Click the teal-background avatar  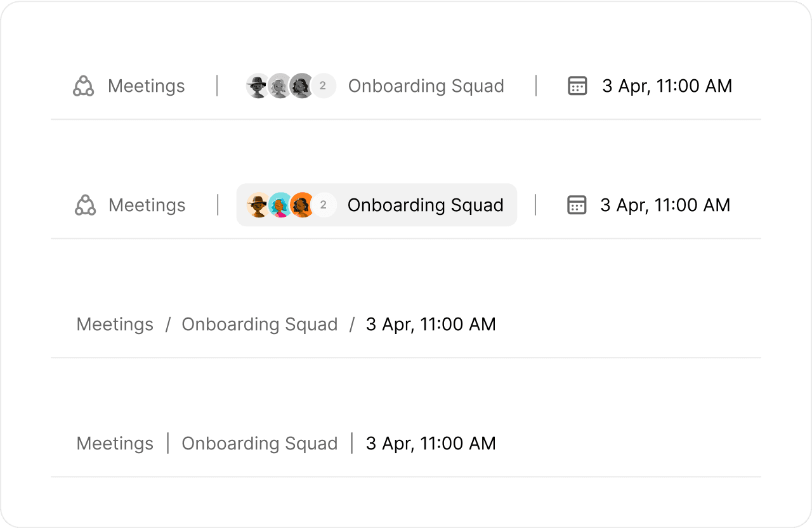point(280,205)
